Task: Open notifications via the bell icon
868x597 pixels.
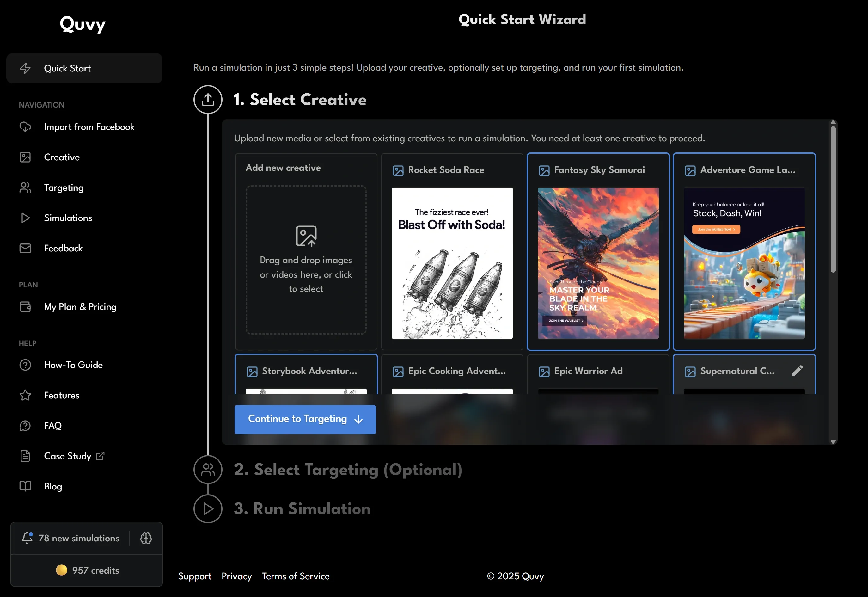Action: click(x=27, y=538)
